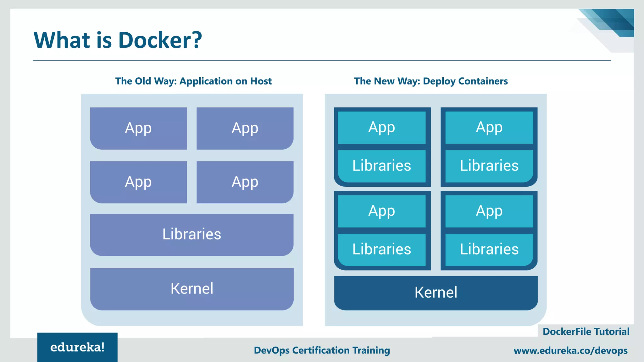The width and height of the screenshot is (644, 362).
Task: Click the bottom-right purple App block
Action: (x=245, y=182)
